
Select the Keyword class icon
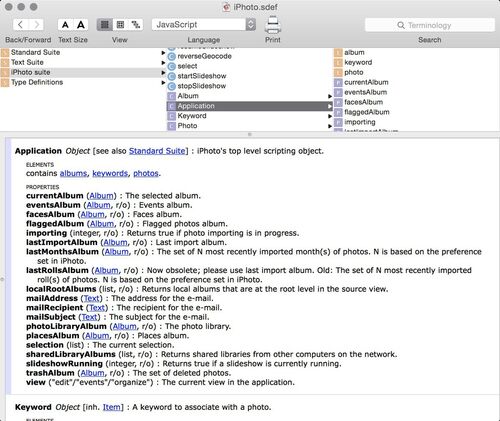coord(171,116)
